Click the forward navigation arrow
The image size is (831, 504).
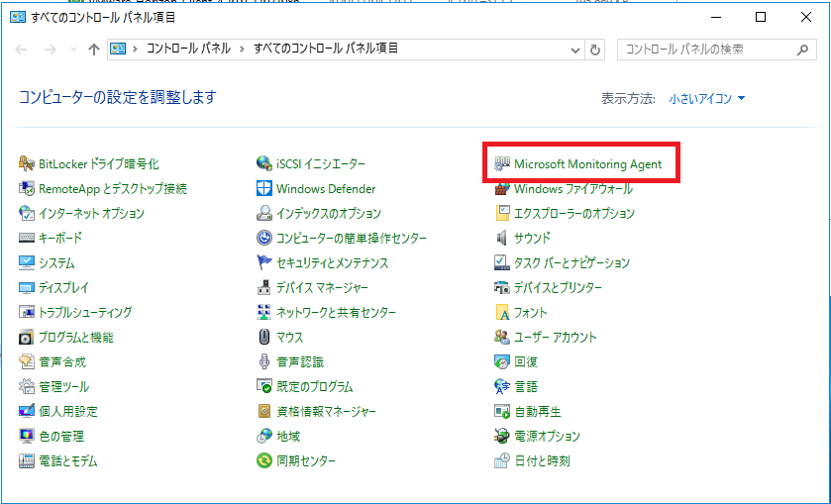[51, 50]
